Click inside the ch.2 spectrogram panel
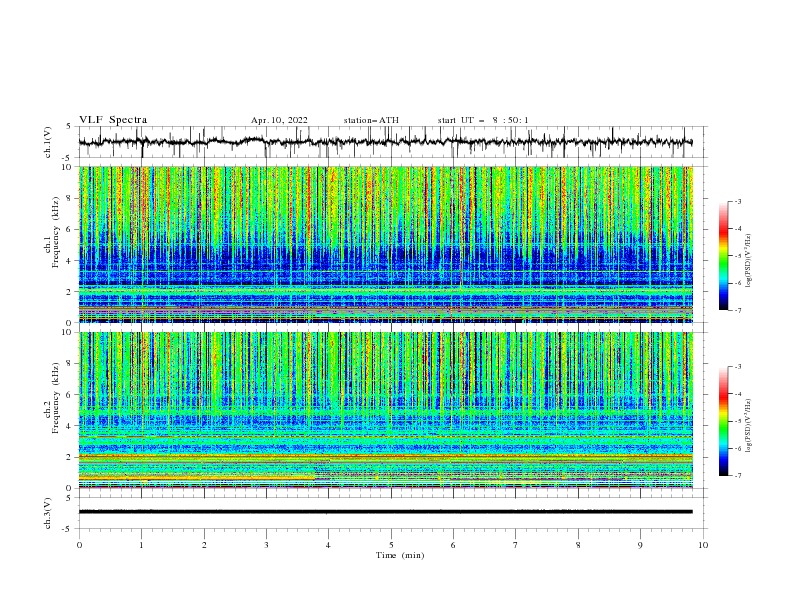 coord(386,410)
